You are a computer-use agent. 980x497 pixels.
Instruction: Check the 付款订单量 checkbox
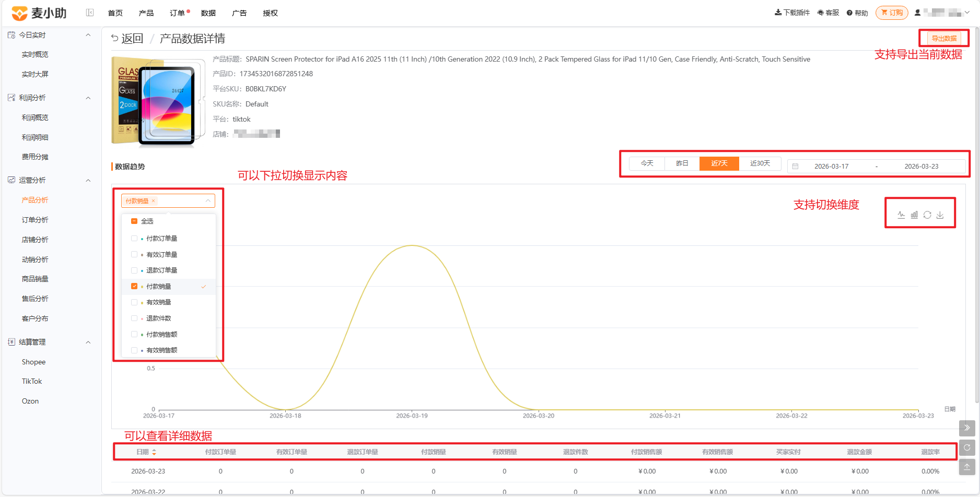coord(134,239)
